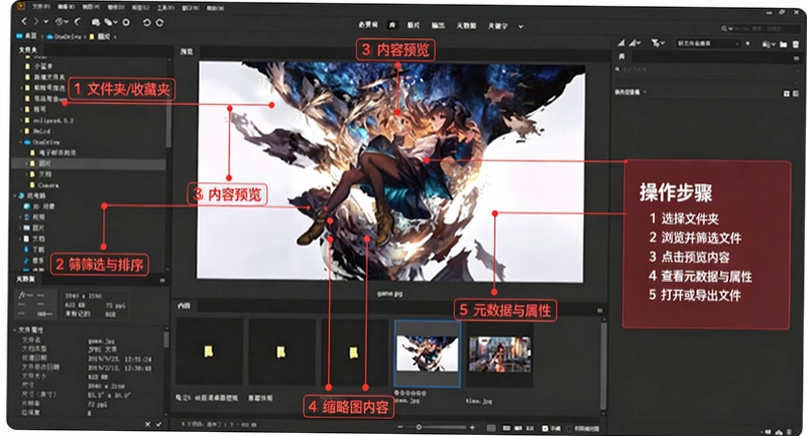Select Camera folder in tree
Viewport: 807px width, 436px height.
pos(48,185)
